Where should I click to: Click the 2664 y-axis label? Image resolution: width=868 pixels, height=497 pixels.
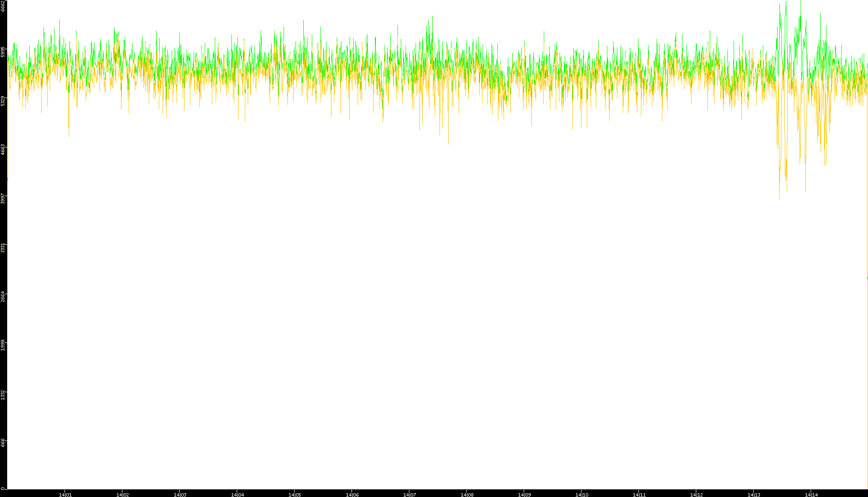click(x=3, y=296)
